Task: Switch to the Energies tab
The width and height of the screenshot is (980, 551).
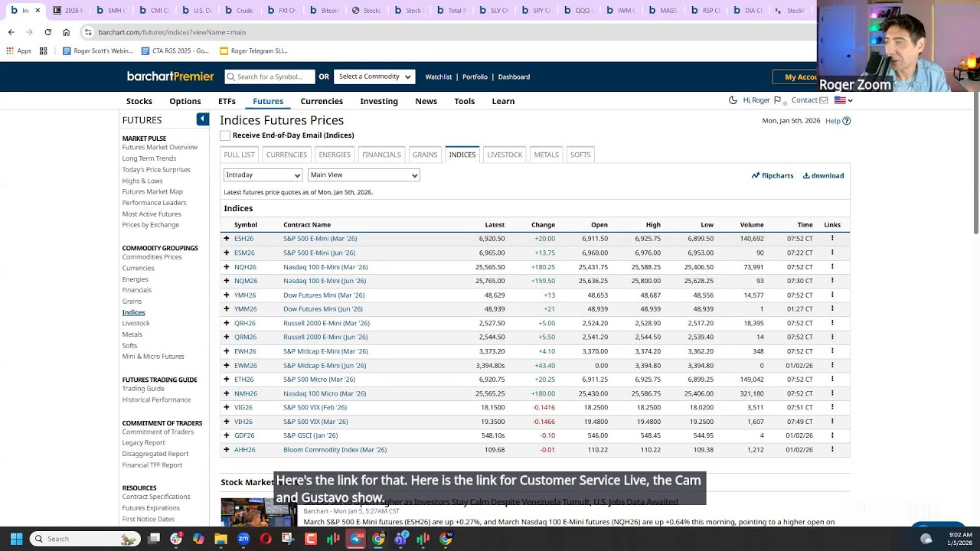Action: point(335,155)
